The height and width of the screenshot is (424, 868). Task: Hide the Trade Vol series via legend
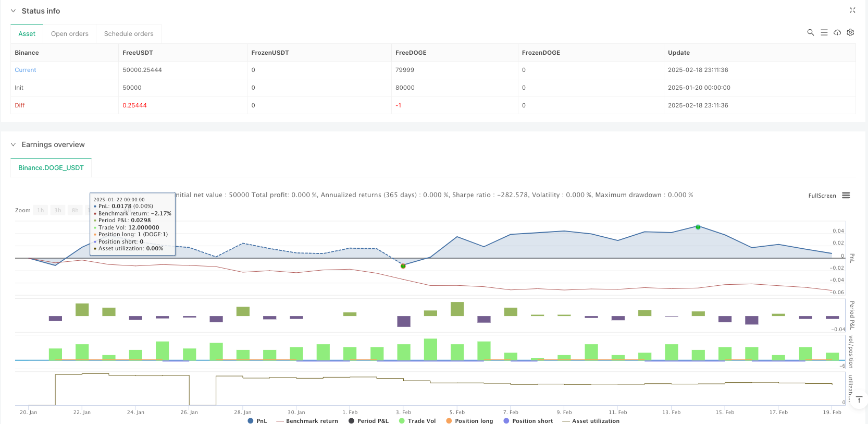(x=417, y=421)
